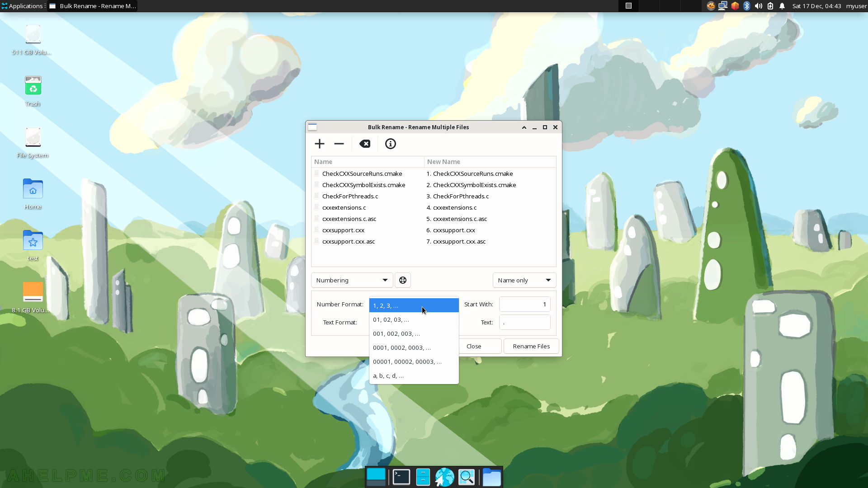Click the notification bell tray icon

782,6
